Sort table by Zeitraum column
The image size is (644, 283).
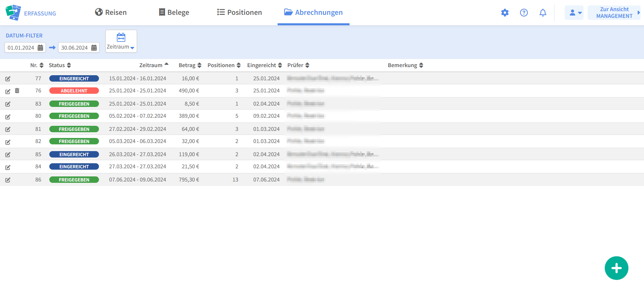[154, 65]
